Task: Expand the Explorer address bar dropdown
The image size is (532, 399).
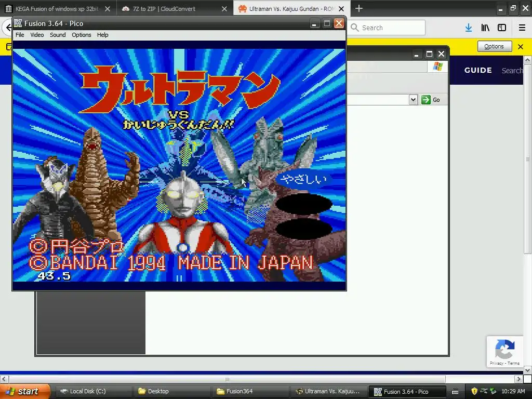Action: 413,100
